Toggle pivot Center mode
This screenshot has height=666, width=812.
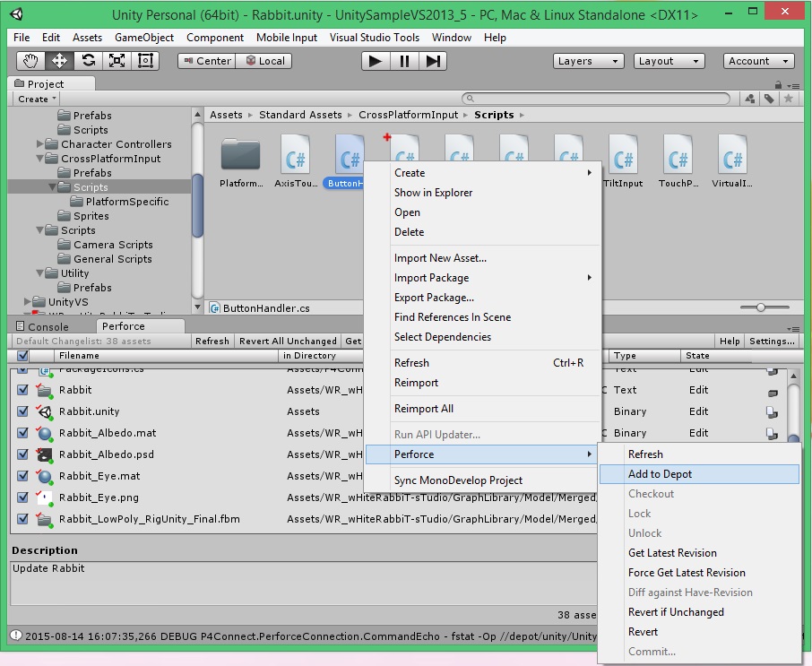(x=207, y=61)
